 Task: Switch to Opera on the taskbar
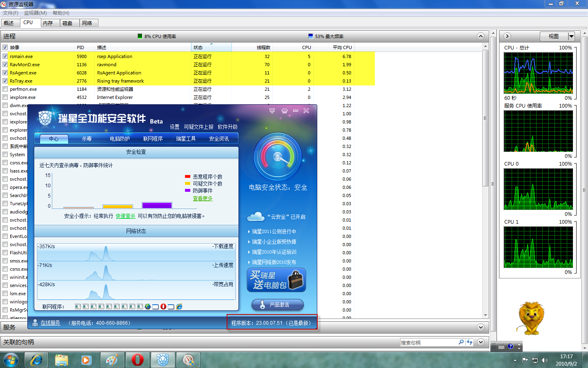[x=138, y=360]
